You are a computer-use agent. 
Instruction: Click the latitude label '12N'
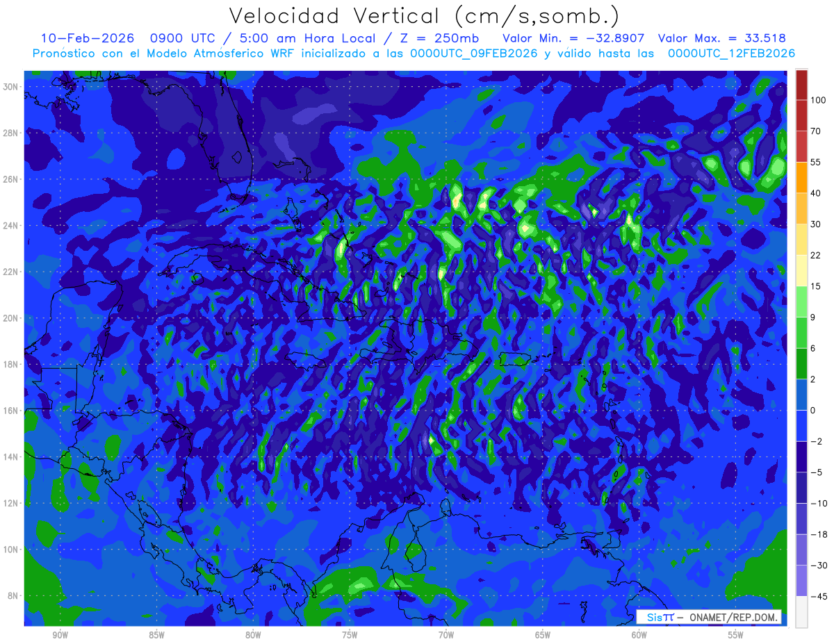pyautogui.click(x=12, y=503)
